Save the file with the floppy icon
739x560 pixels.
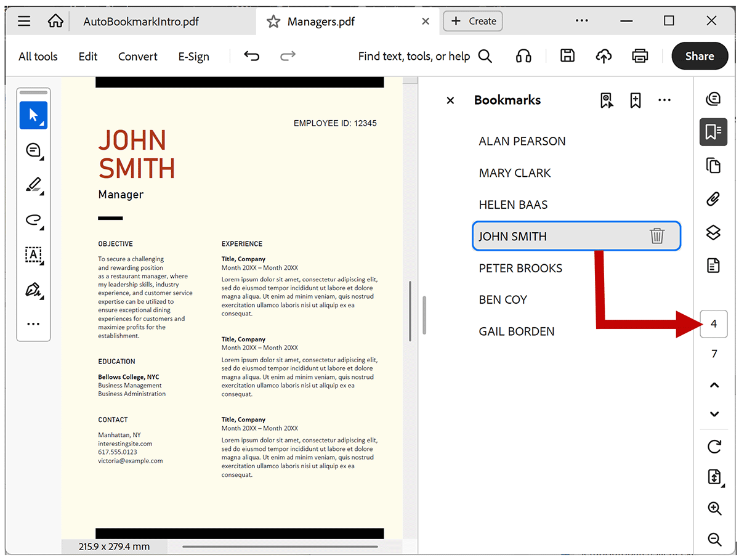(x=567, y=56)
